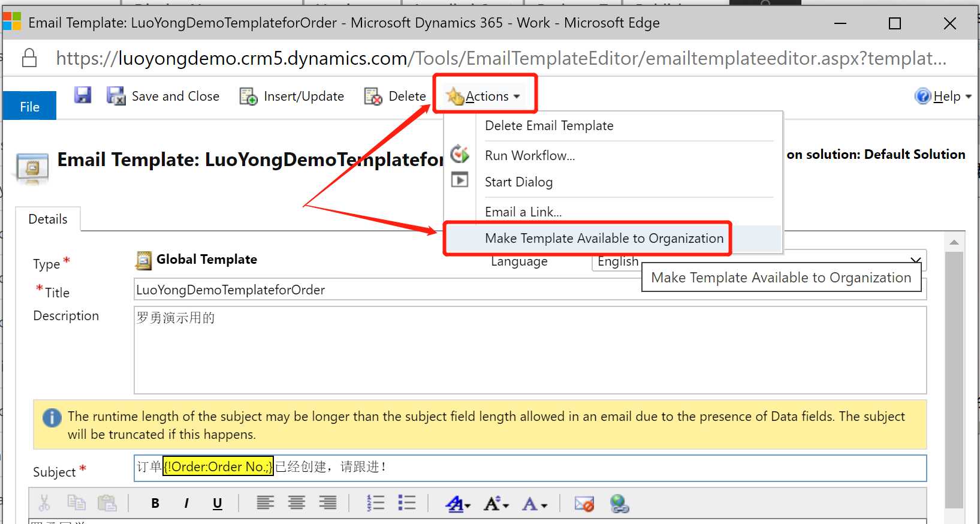Image resolution: width=980 pixels, height=524 pixels.
Task: Click the Windows logo in title bar
Action: click(12, 22)
